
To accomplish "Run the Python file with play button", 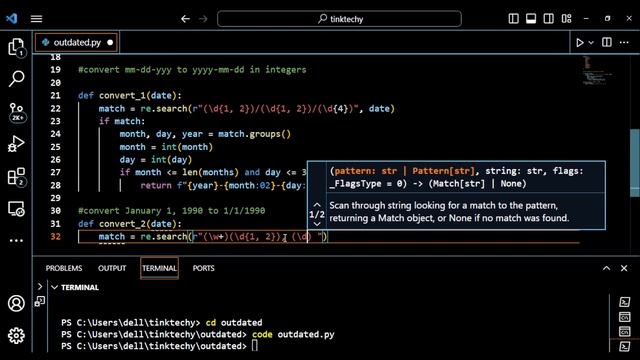I will (580, 42).
